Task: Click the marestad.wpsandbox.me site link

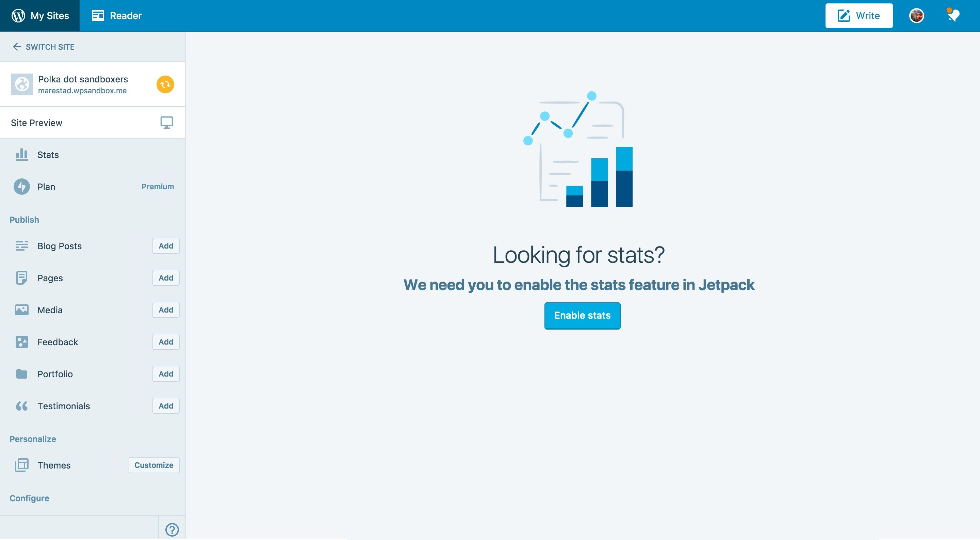Action: 82,91
